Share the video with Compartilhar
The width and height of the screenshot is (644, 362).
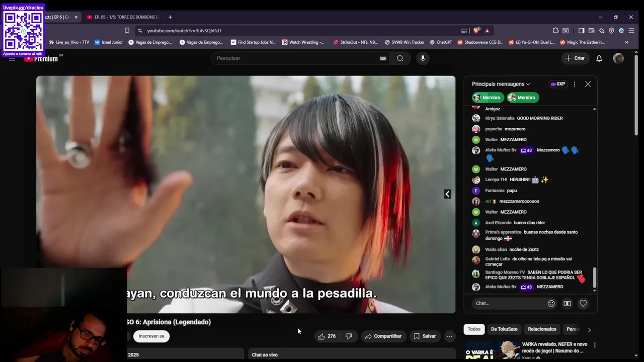pos(383,336)
